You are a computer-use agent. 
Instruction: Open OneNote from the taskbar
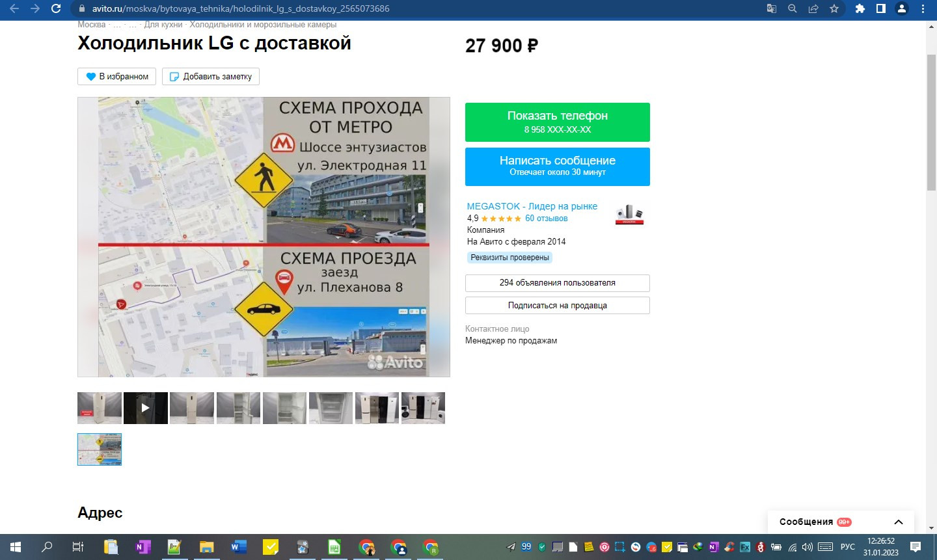(x=143, y=547)
